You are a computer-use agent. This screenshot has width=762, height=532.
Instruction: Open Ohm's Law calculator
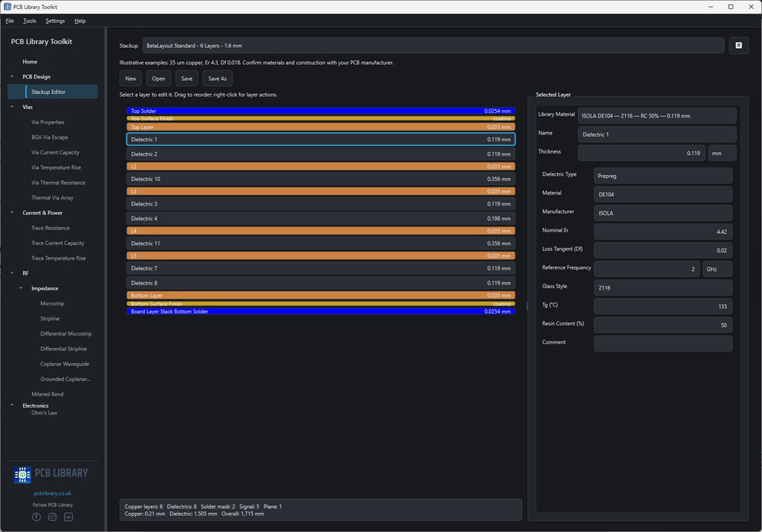coord(44,413)
